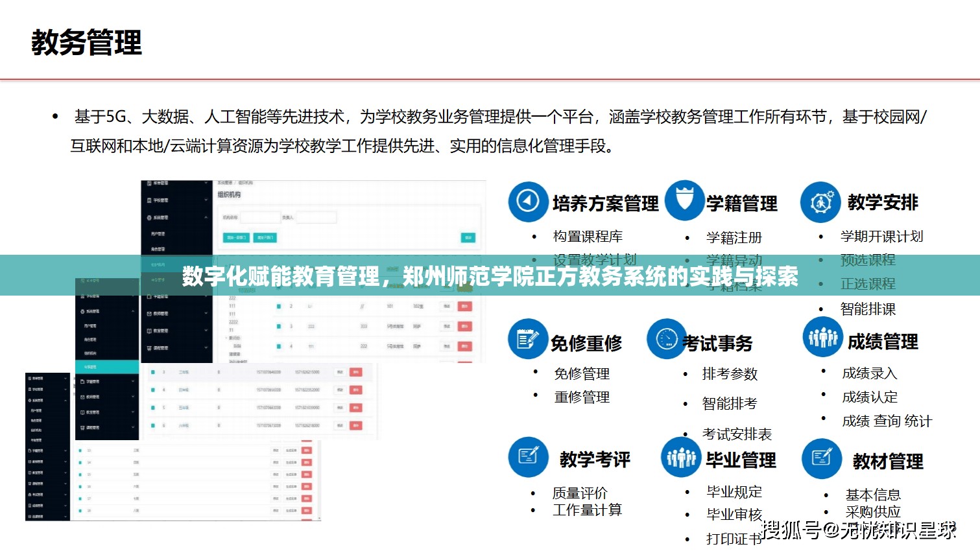Viewport: 980px width, 551px height.
Task: Click the 采购供应 bullet
Action: (873, 512)
